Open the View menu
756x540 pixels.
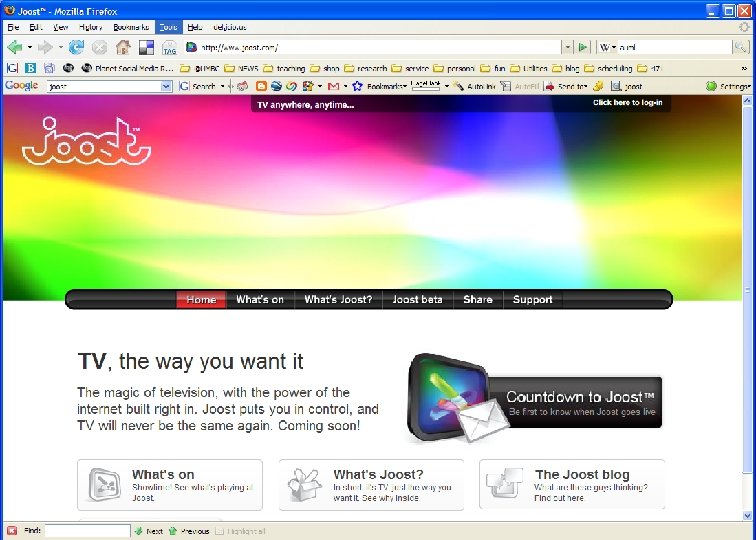pos(60,27)
